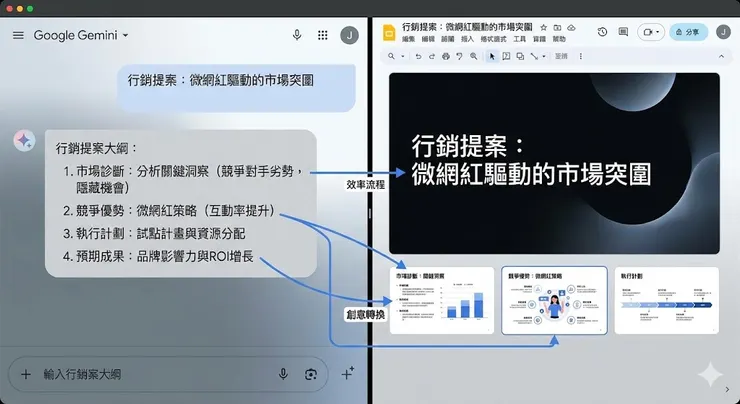Open the Gemini account avatar J
The image size is (740, 404).
[x=349, y=35]
